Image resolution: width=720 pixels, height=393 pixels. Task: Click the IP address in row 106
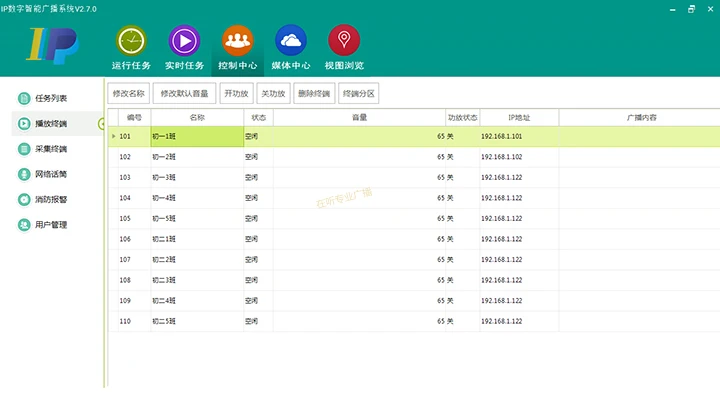501,239
